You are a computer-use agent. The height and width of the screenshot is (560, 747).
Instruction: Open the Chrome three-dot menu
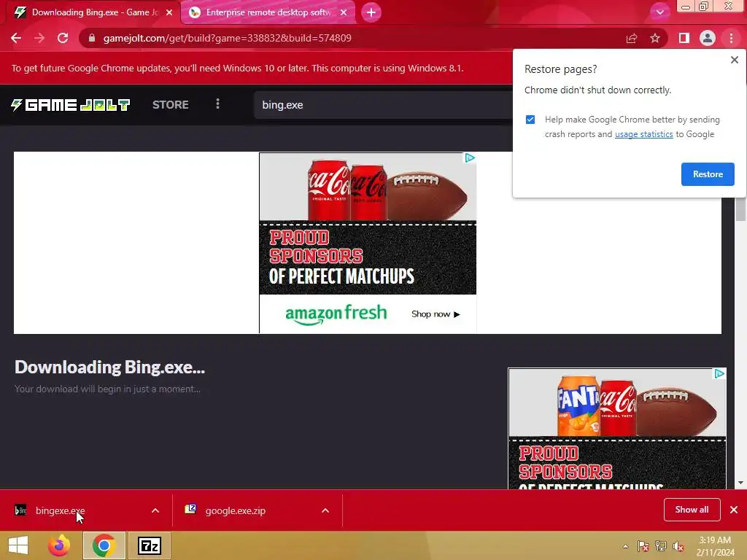click(x=731, y=38)
